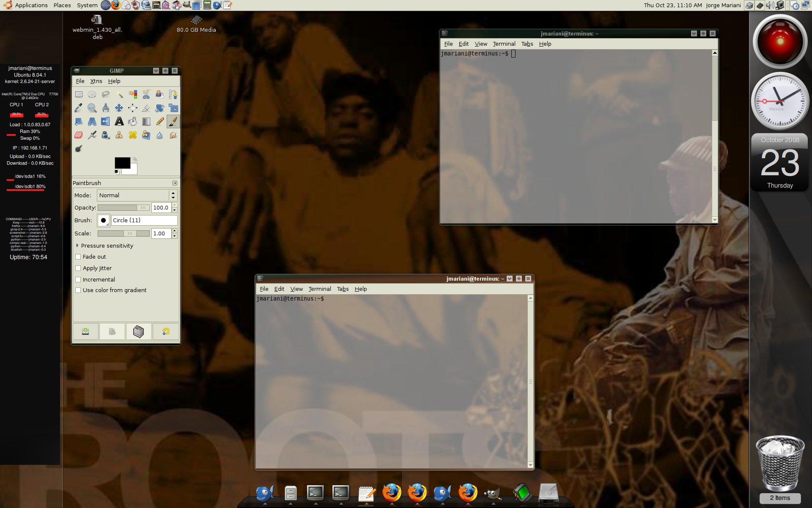The width and height of the screenshot is (812, 508).
Task: Activate the Rotate tool
Action: tap(160, 108)
